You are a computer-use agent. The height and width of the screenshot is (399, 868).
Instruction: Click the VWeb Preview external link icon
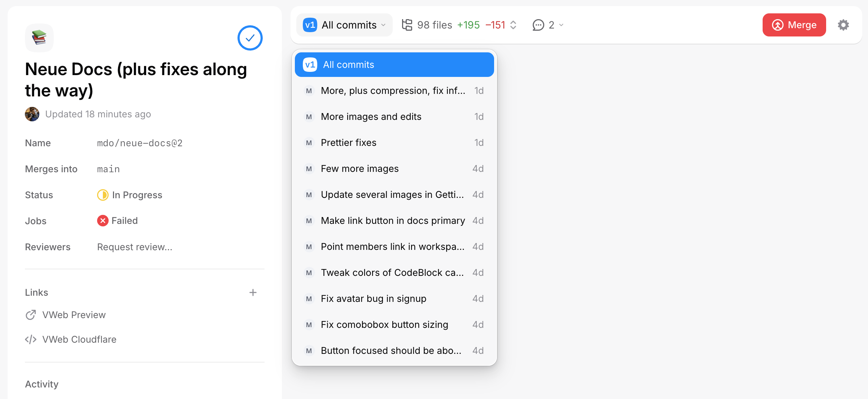(31, 315)
